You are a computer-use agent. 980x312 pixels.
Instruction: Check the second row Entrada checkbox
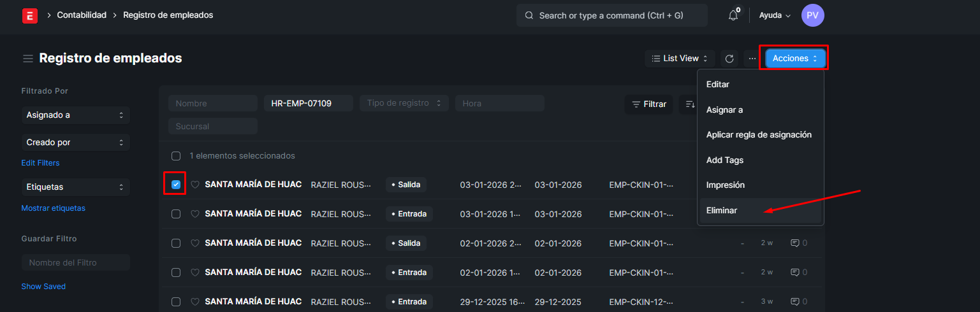coord(176,214)
